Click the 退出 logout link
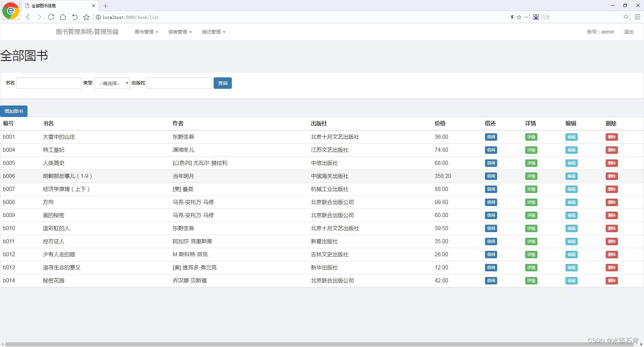Screen dimensions: 644x347 [629, 32]
